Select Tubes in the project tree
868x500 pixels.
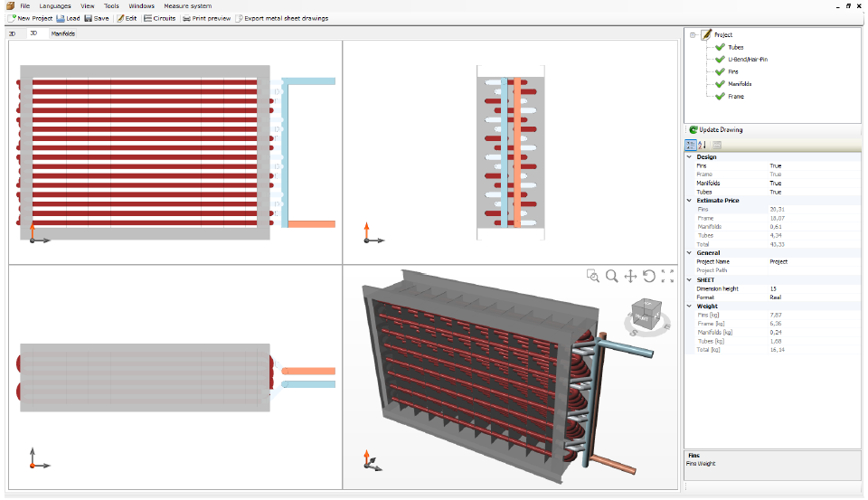[736, 47]
